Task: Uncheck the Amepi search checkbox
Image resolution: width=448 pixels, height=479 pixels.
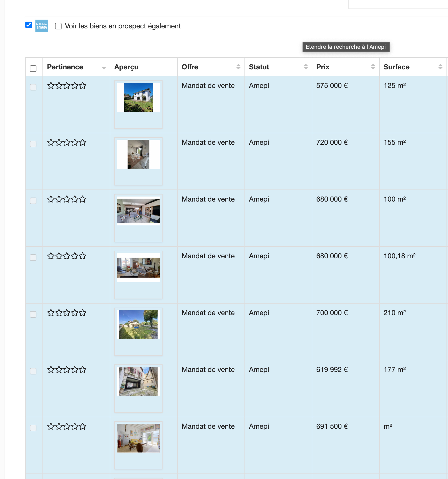Action: click(29, 25)
